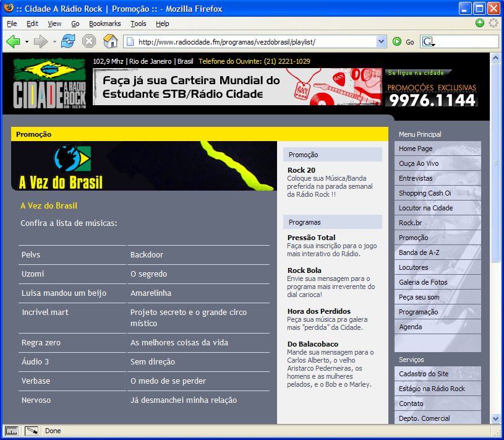Click the page icon in address bar
Image resolution: width=504 pixels, height=440 pixels.
(x=130, y=42)
